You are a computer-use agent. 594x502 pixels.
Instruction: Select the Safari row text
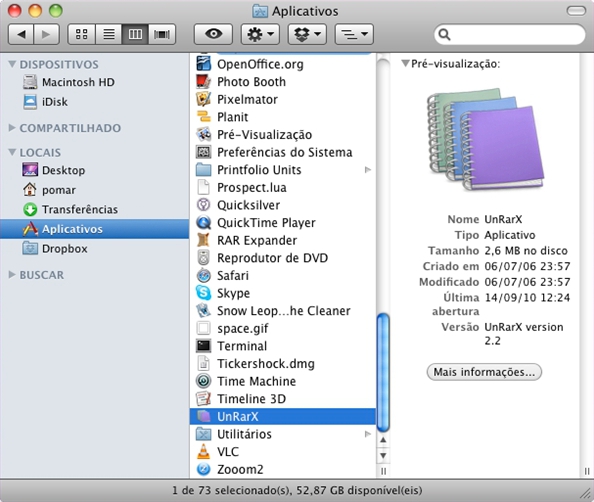(x=233, y=275)
